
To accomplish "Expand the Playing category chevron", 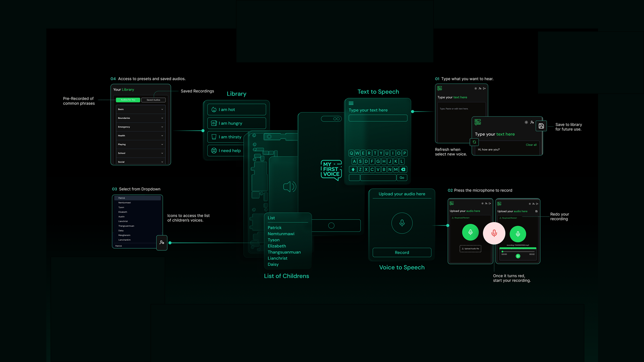I will pyautogui.click(x=162, y=144).
